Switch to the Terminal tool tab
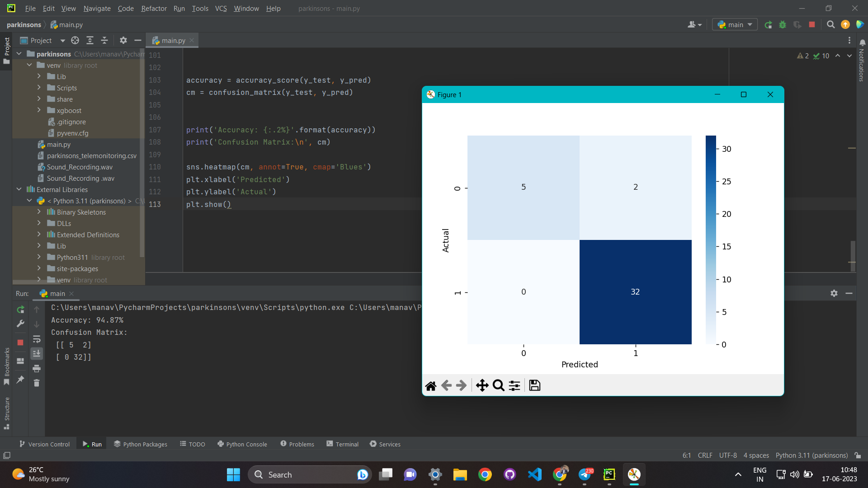Viewport: 868px width, 488px height. pyautogui.click(x=342, y=444)
